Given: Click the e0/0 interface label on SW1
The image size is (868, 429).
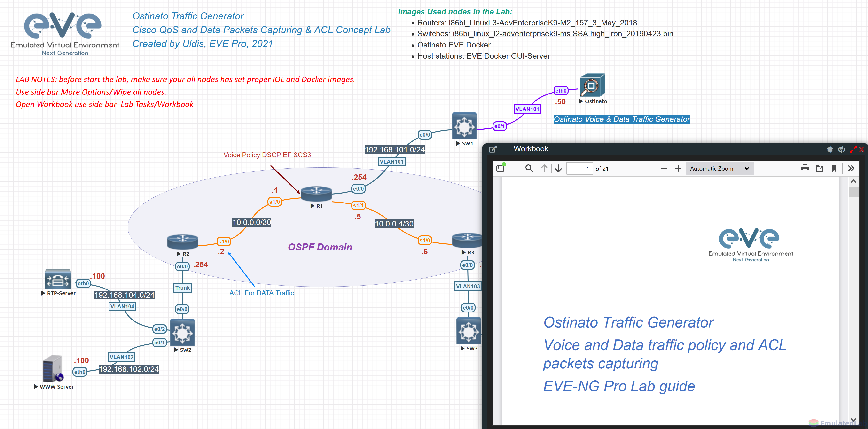Looking at the screenshot, I should [425, 134].
